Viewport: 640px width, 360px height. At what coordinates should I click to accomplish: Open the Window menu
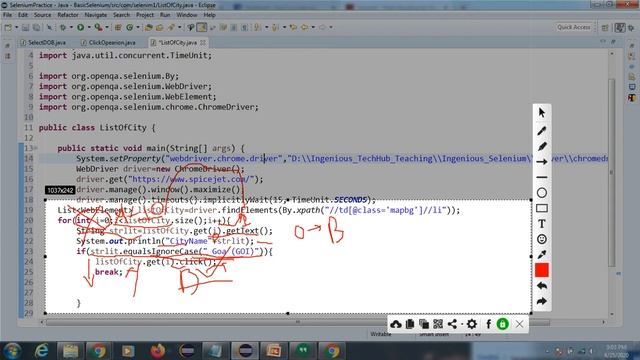point(187,15)
